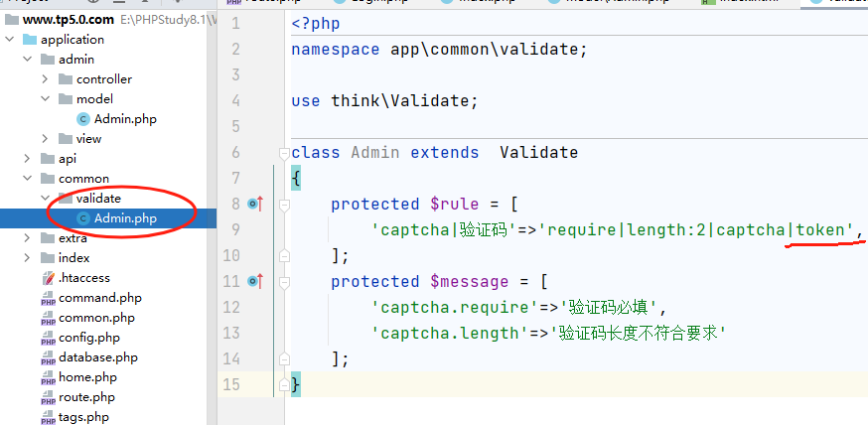The image size is (868, 425).
Task: Click the fold end marker on line 14
Action: (x=283, y=358)
